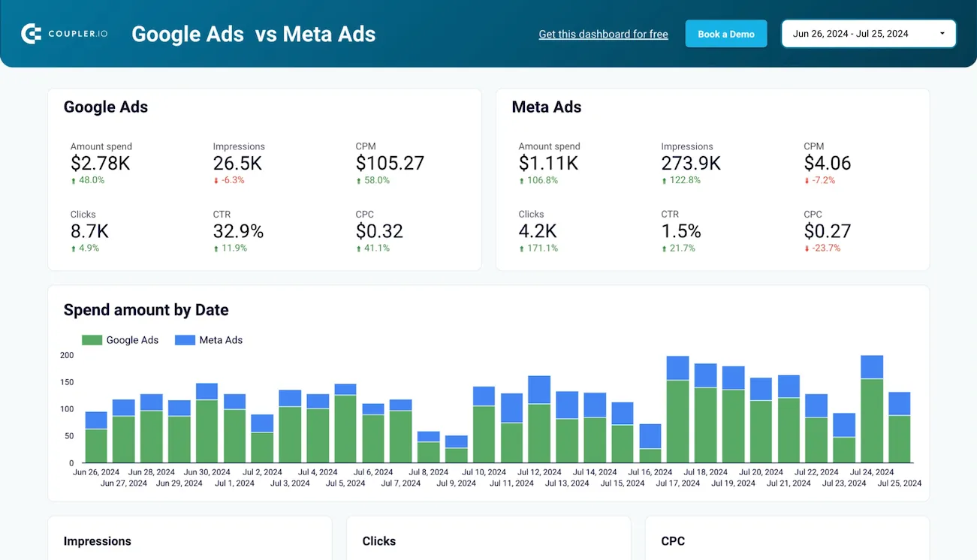This screenshot has height=560, width=977.
Task: Click the green Google Ads legend swatch
Action: click(91, 339)
